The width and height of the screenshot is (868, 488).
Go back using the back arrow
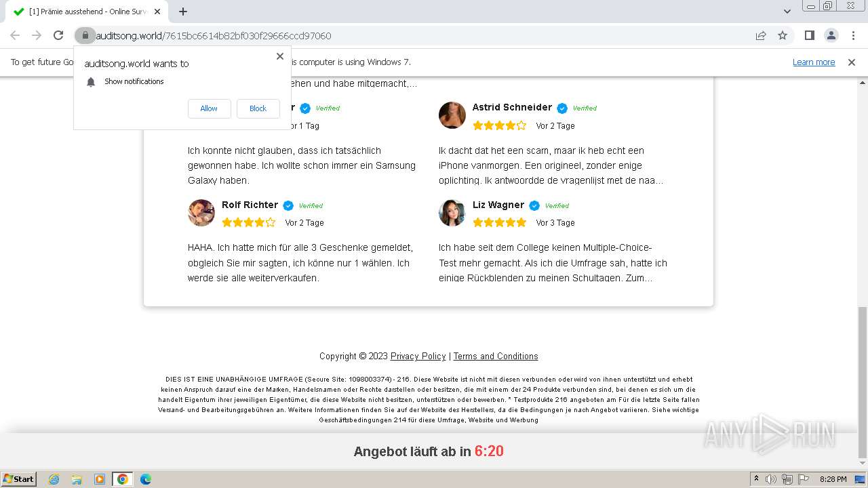[15, 35]
